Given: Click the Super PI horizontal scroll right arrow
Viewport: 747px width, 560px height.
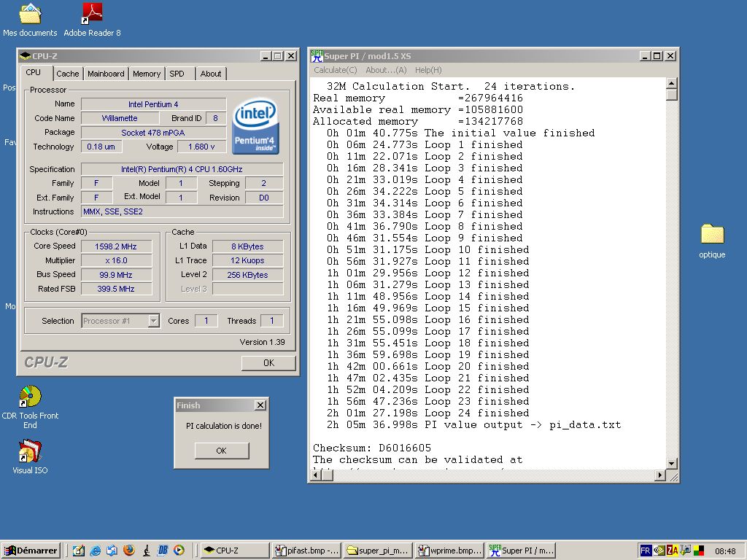Looking at the screenshot, I should tap(660, 475).
